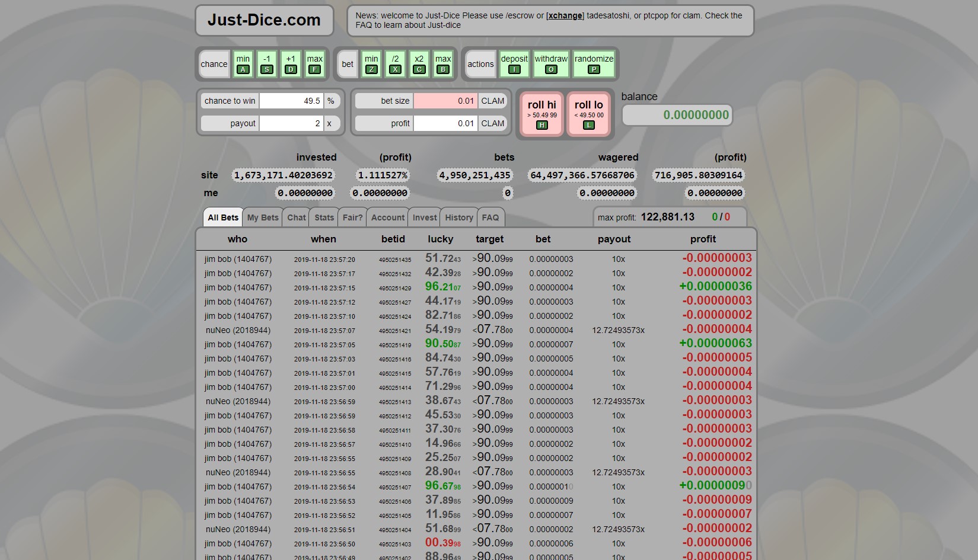Click profit +0.00000036
This screenshot has width=978, height=560.
[x=715, y=286]
